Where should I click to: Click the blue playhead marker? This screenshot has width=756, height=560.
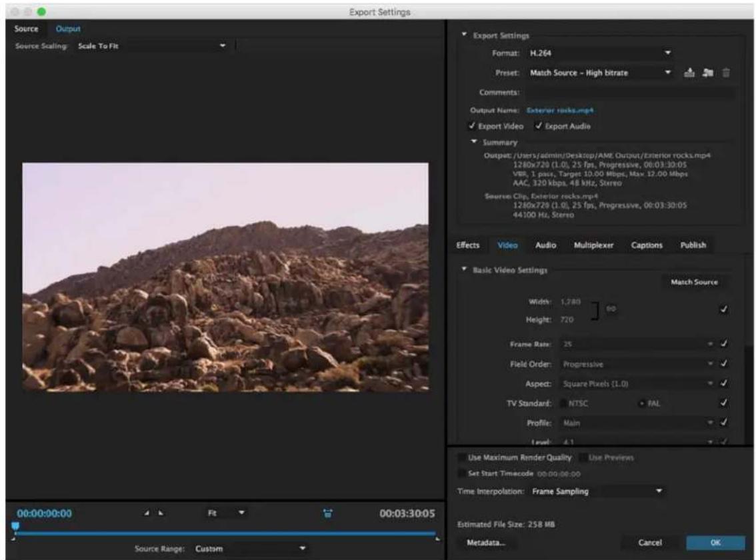[15, 526]
